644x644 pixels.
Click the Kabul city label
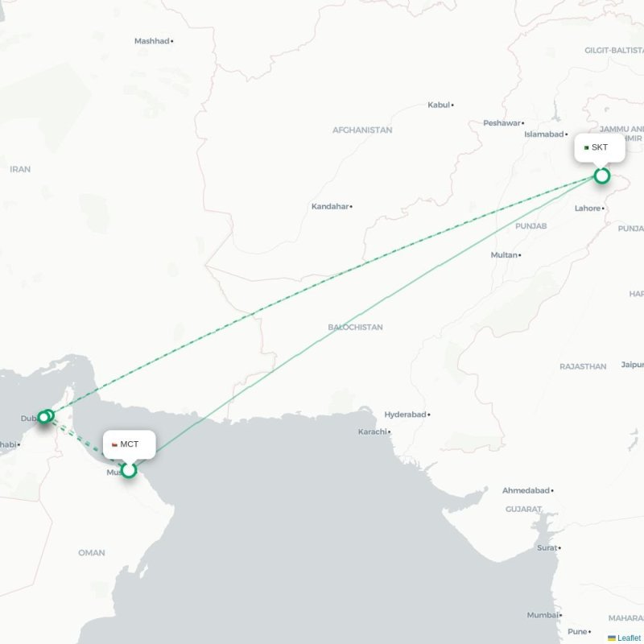click(x=439, y=105)
